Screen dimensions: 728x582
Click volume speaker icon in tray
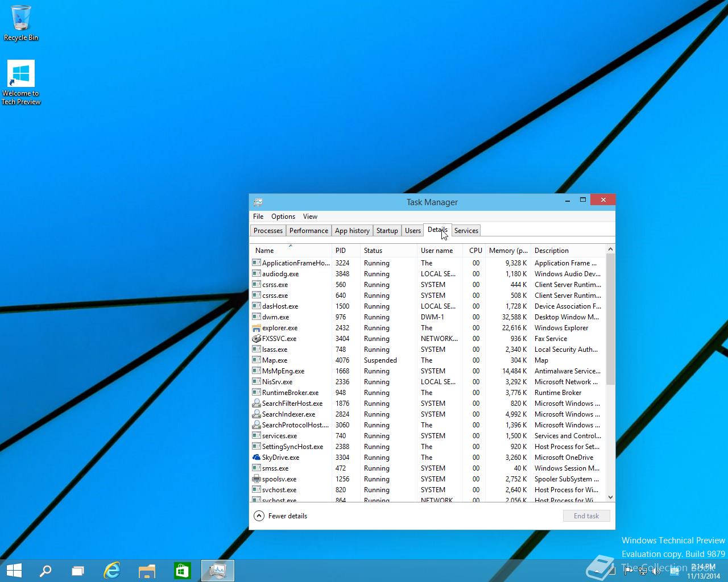[656, 571]
